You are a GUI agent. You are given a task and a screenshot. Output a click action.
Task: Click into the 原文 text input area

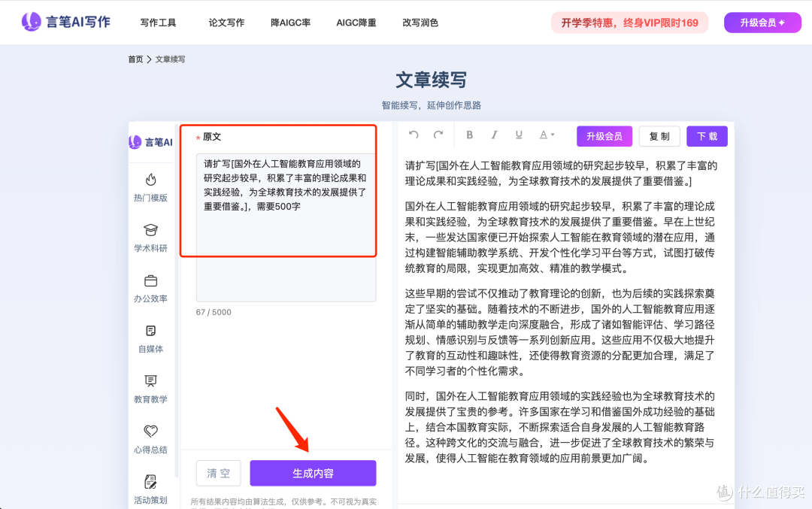pyautogui.click(x=286, y=227)
